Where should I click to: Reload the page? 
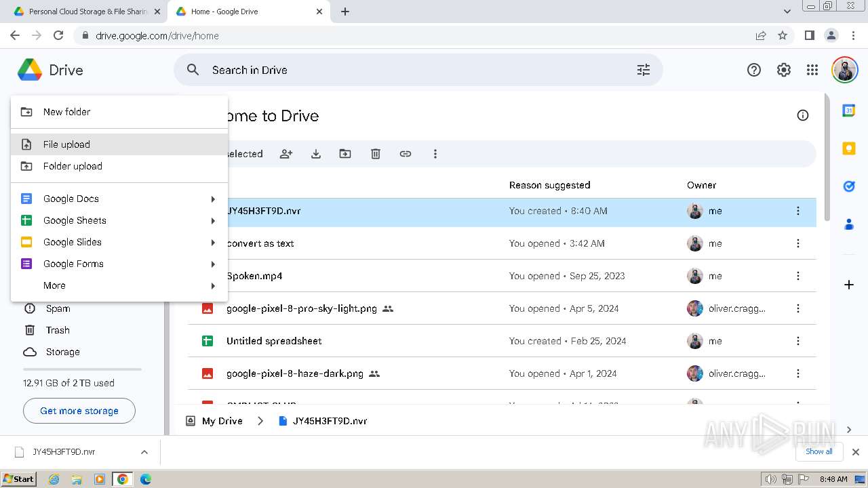58,35
